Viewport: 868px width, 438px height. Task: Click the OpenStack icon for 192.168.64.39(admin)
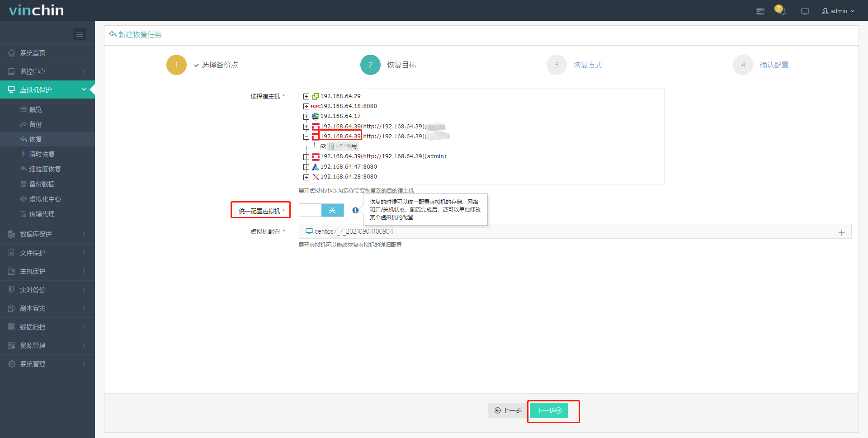click(315, 156)
